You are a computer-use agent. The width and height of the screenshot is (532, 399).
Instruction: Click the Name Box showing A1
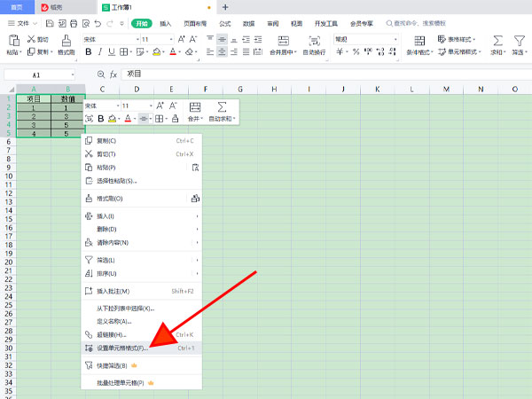click(42, 75)
